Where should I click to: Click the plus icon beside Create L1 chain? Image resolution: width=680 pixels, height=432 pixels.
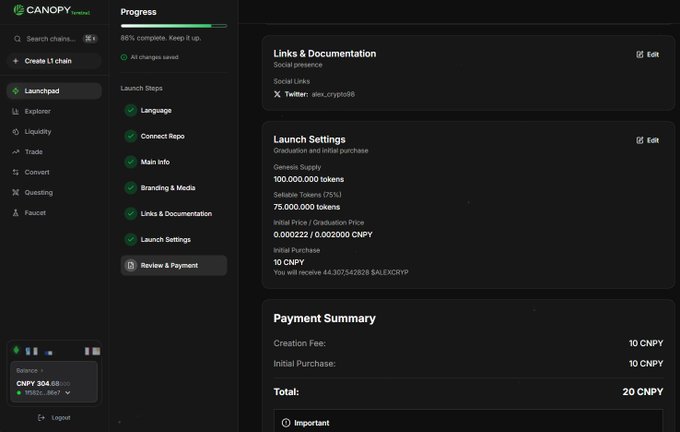(16, 61)
